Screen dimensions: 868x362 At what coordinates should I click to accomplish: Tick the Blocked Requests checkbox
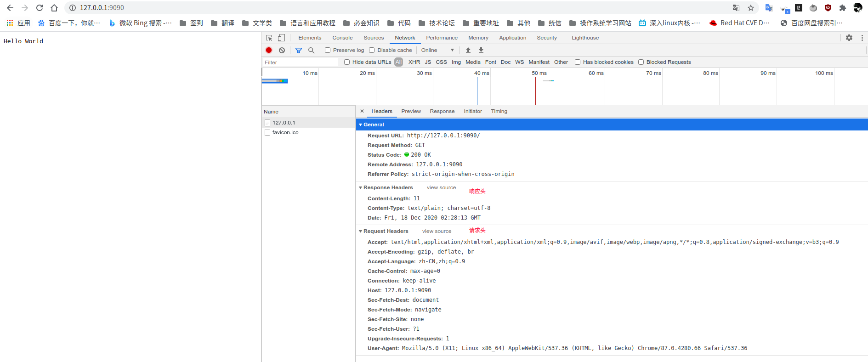(641, 62)
